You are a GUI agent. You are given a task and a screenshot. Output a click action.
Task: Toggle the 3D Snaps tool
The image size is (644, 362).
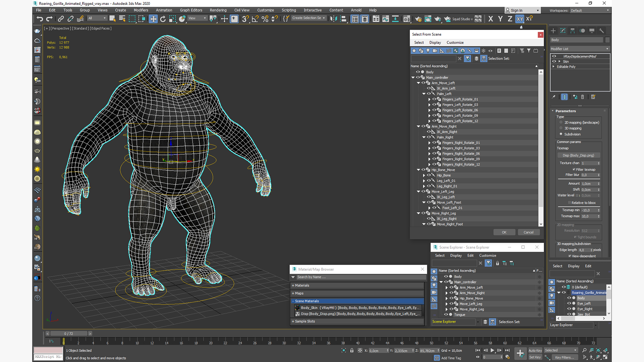coord(246,19)
